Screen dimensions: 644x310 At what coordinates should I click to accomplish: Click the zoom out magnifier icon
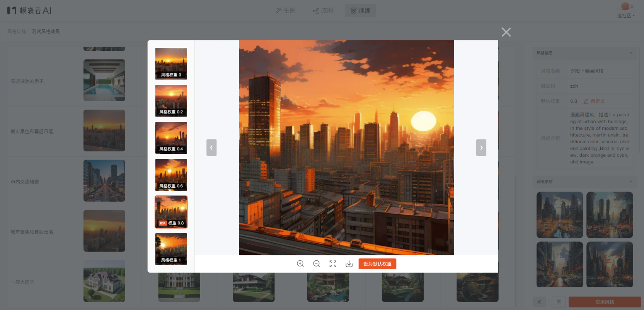point(317,264)
